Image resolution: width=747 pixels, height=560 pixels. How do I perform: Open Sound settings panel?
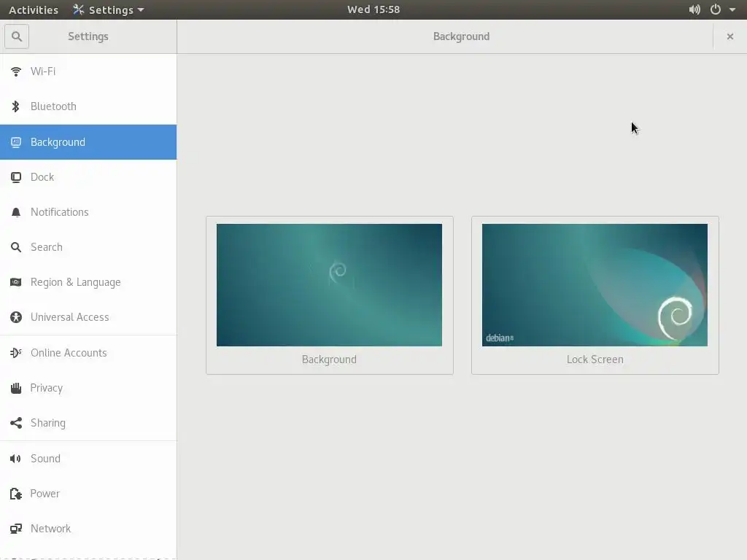[x=88, y=459]
